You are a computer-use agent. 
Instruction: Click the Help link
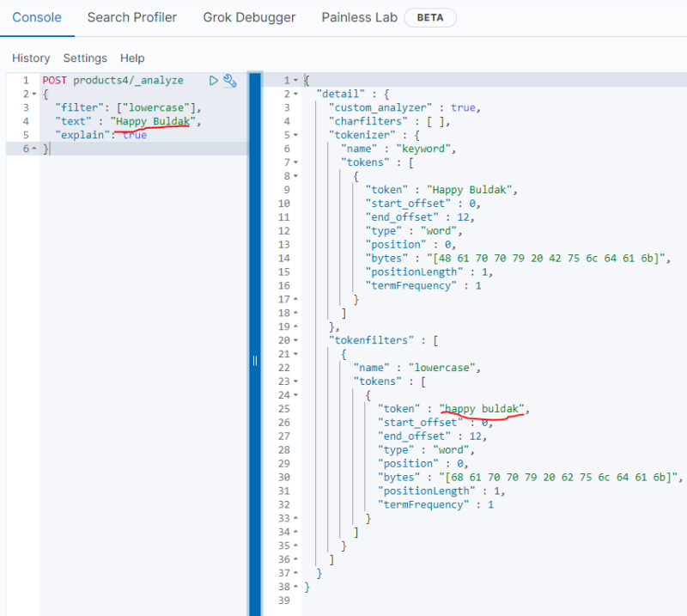(132, 58)
